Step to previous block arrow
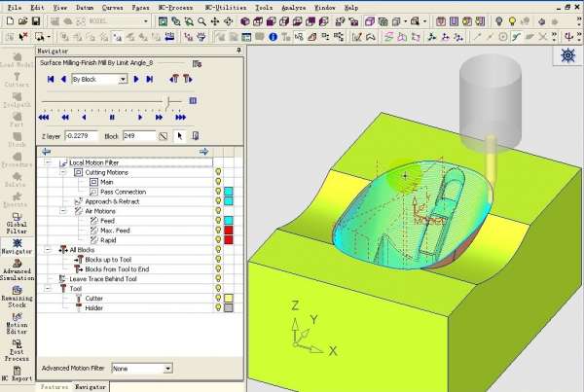 [x=63, y=79]
